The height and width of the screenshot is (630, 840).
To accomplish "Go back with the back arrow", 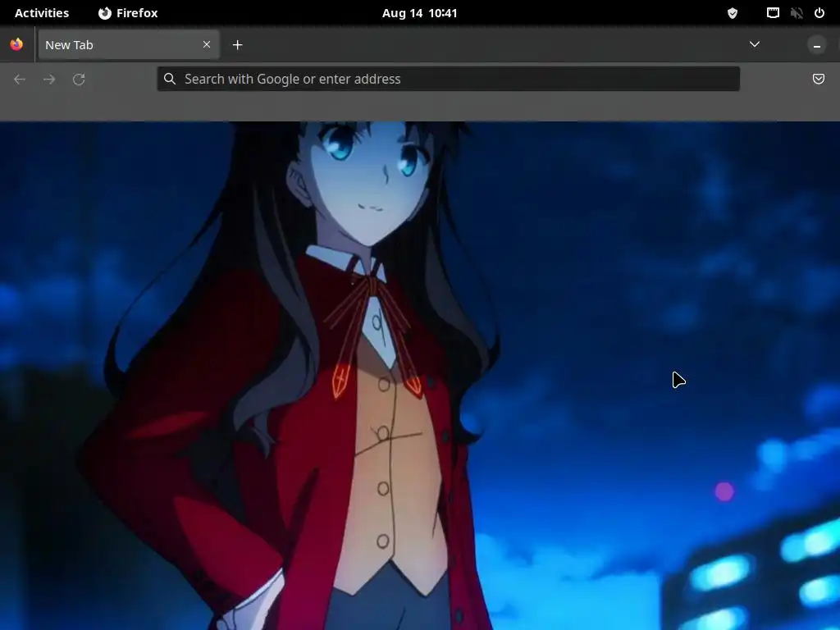I will (x=20, y=80).
